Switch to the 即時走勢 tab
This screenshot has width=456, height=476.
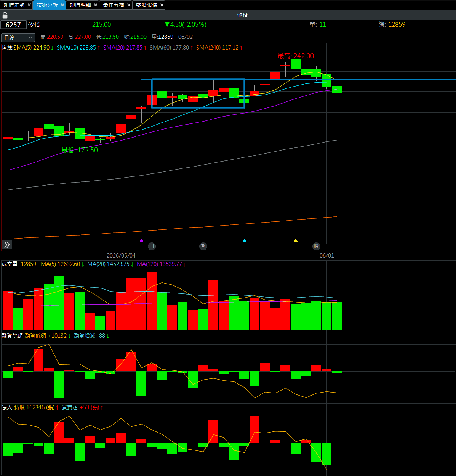coord(14,5)
